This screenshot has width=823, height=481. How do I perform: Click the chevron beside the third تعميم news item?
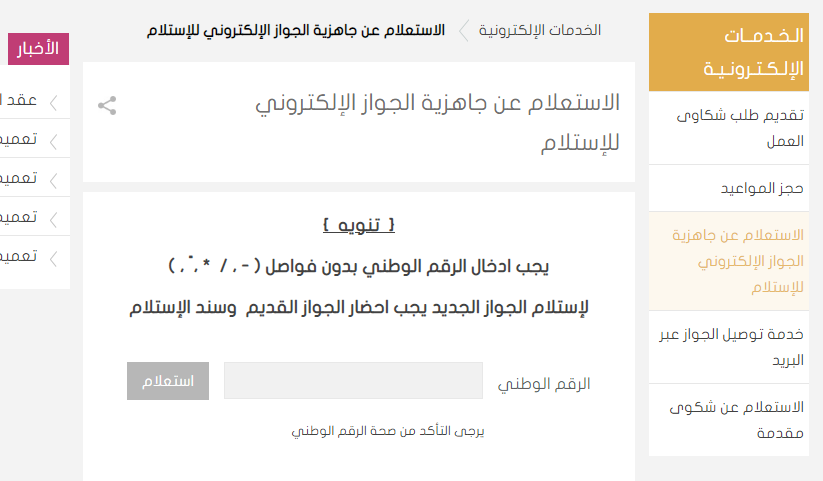point(52,217)
